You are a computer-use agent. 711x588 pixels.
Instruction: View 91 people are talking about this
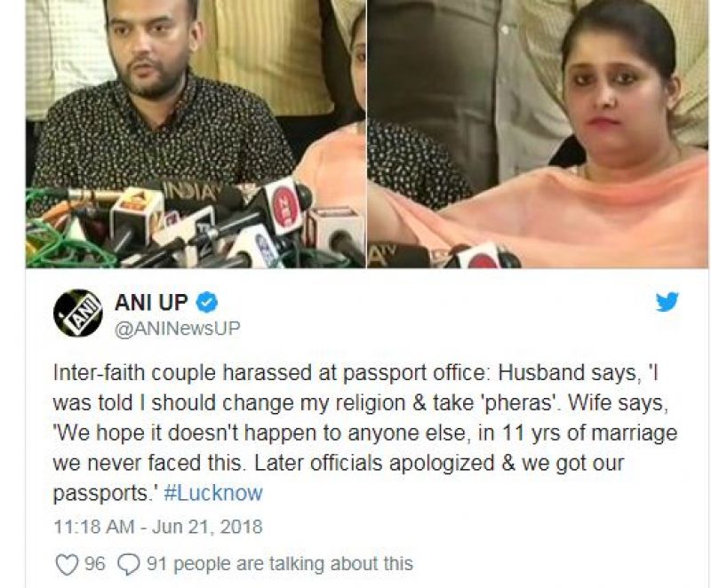(280, 564)
